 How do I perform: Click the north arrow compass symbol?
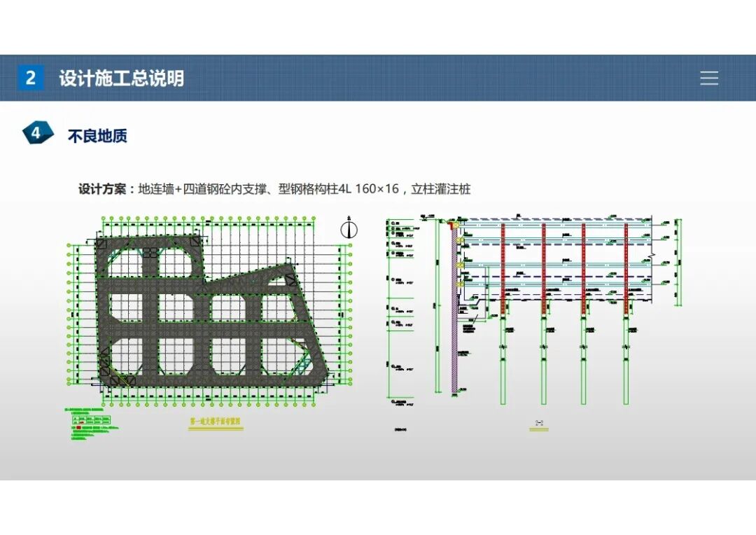(x=348, y=229)
